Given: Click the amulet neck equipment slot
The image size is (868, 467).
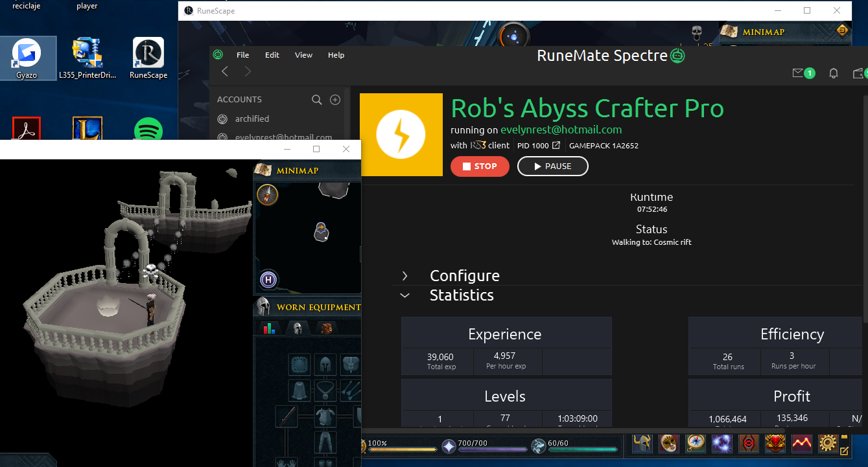Looking at the screenshot, I should [325, 391].
